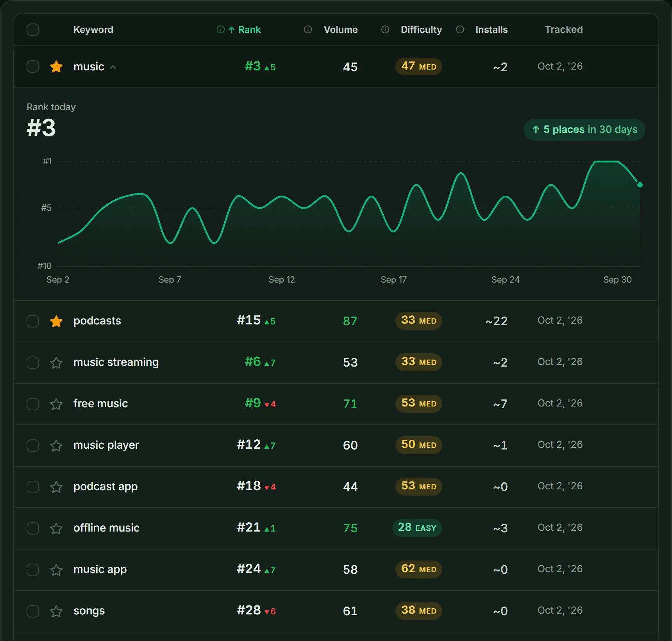The image size is (672, 641).
Task: Unfavorite the podcasts keyword star
Action: (56, 321)
